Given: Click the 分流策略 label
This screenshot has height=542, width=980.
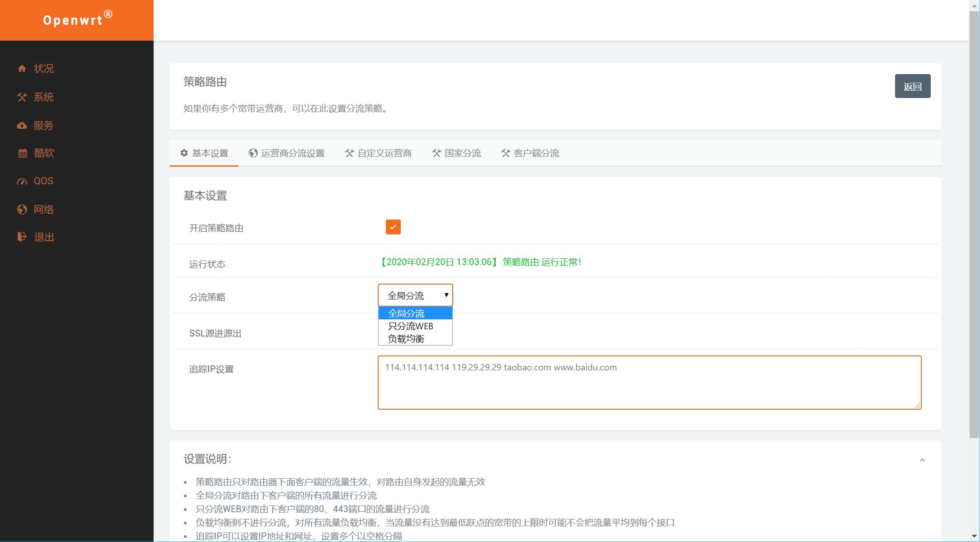Looking at the screenshot, I should [x=207, y=297].
